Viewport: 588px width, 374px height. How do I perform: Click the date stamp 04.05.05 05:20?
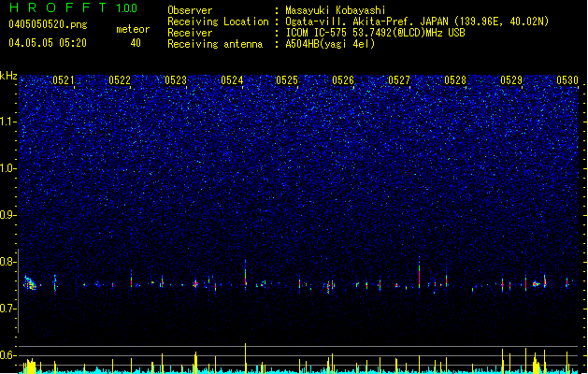click(48, 43)
